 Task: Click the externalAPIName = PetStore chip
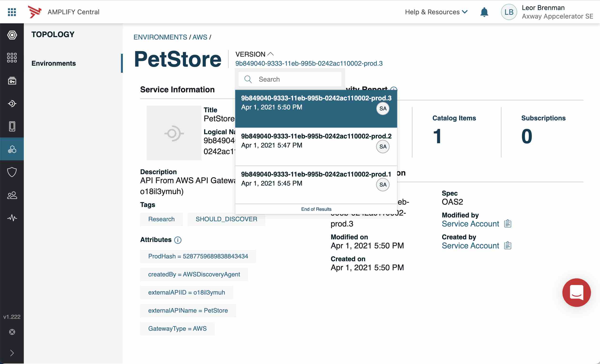click(x=188, y=310)
